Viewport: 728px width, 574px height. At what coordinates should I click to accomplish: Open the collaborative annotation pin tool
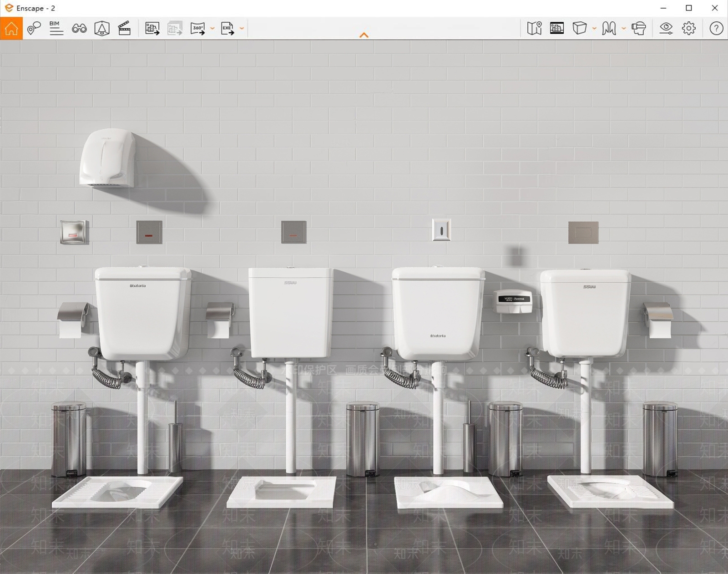34,28
